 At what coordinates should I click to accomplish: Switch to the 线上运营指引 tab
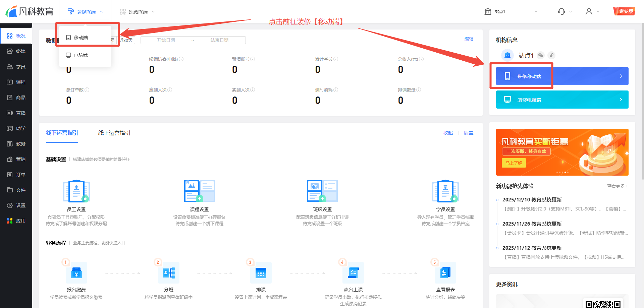(114, 133)
